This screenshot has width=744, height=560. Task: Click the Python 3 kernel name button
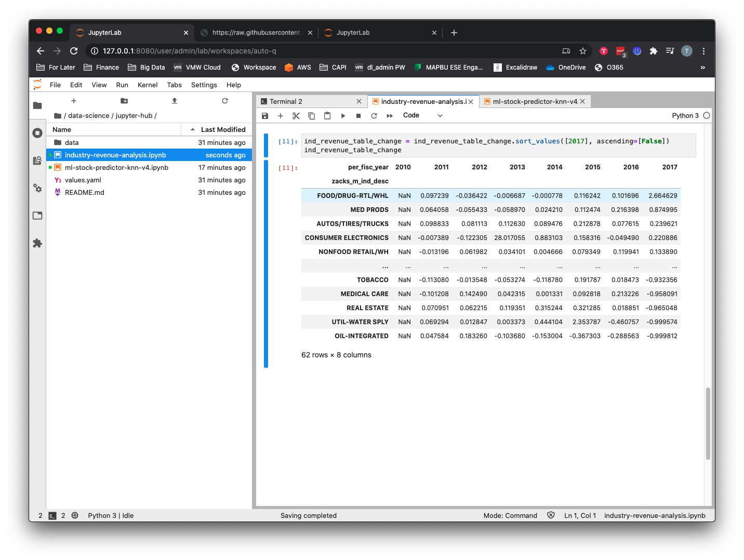point(685,116)
